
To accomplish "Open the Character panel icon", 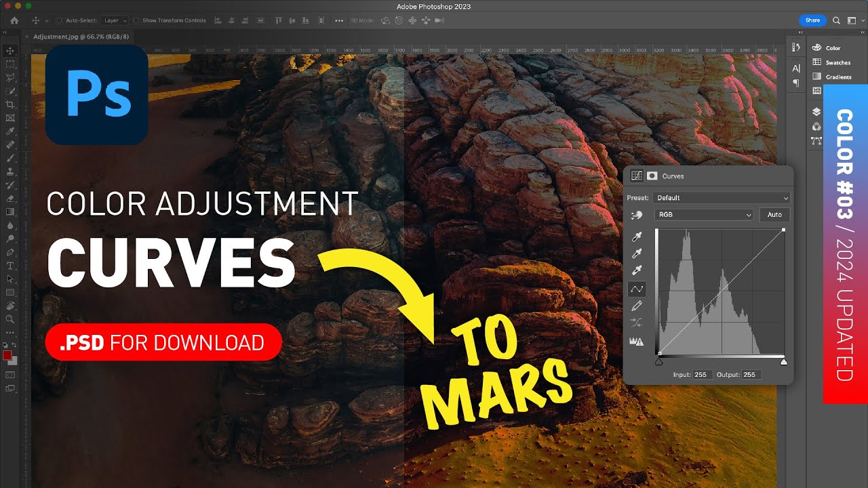I will coord(797,68).
